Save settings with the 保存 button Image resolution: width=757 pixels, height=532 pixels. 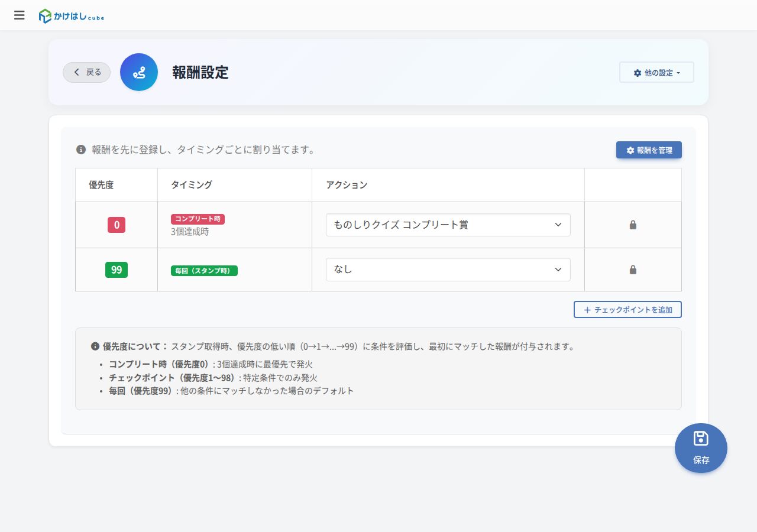click(x=701, y=448)
